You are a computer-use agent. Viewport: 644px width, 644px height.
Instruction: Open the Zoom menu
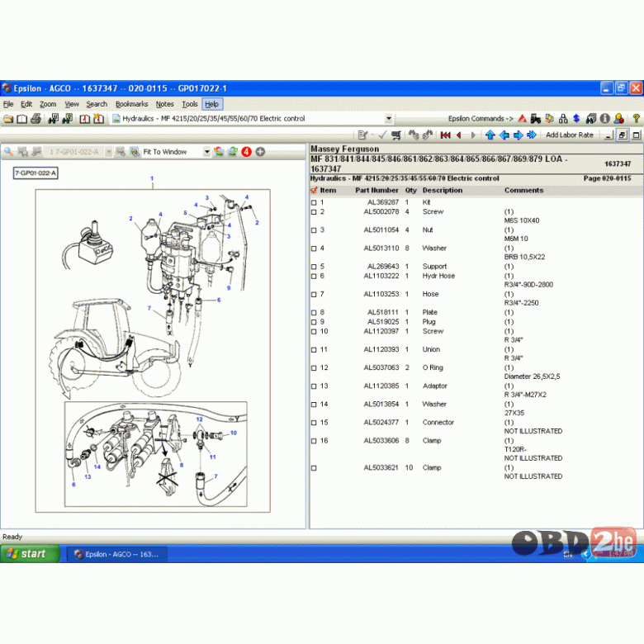48,104
